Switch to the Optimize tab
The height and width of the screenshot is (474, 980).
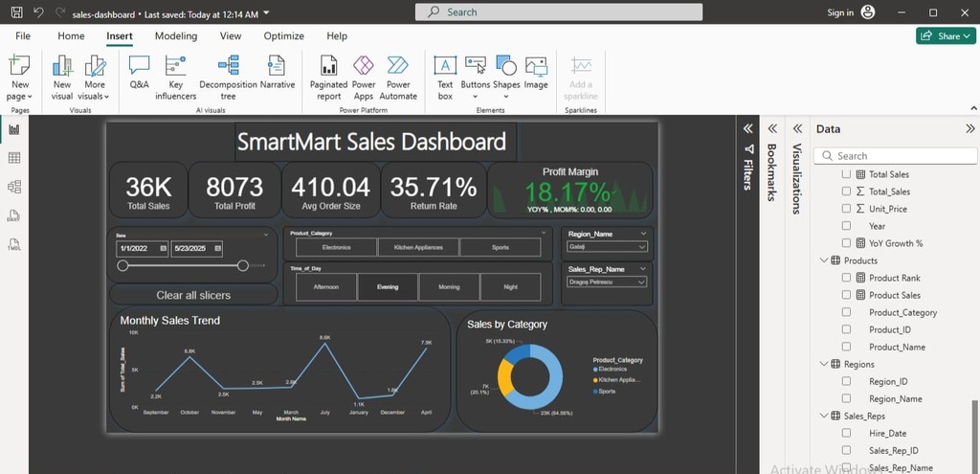coord(283,36)
